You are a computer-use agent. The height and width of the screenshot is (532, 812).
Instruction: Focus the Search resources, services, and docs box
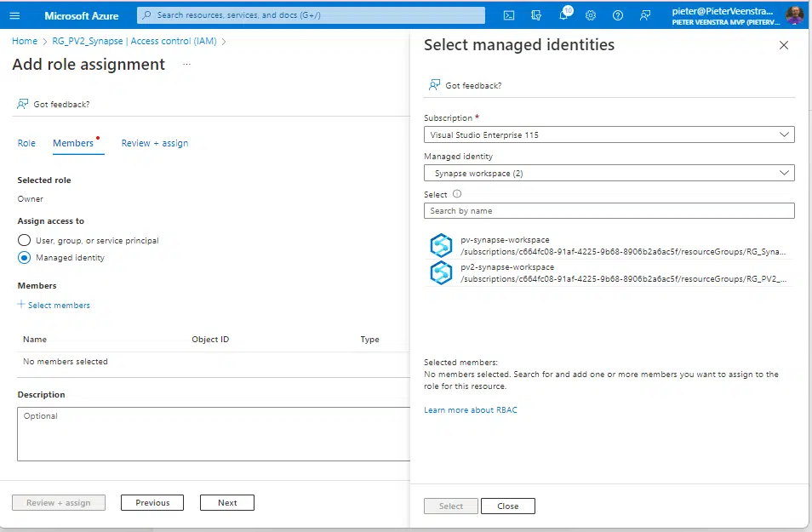pyautogui.click(x=312, y=15)
